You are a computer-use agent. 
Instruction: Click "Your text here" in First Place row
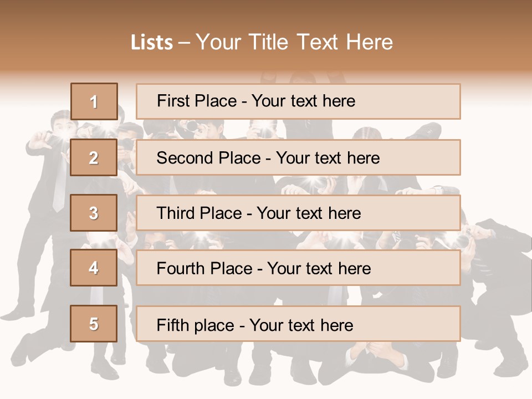pyautogui.click(x=303, y=101)
